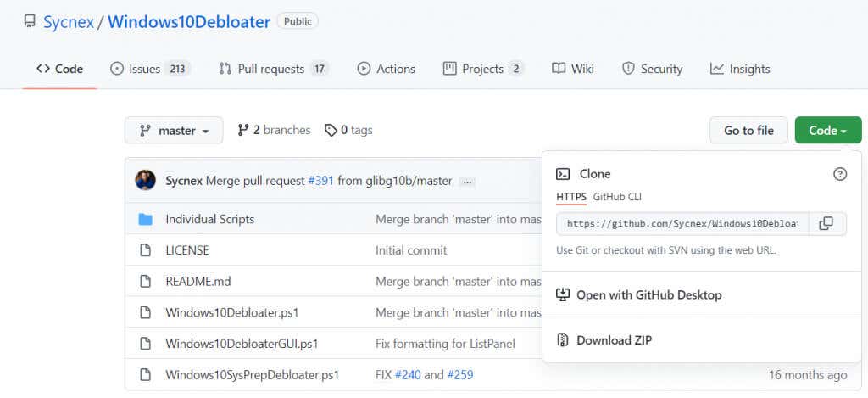The image size is (868, 398).
Task: Click the Sycnex avatar thumbnail
Action: coord(146,180)
